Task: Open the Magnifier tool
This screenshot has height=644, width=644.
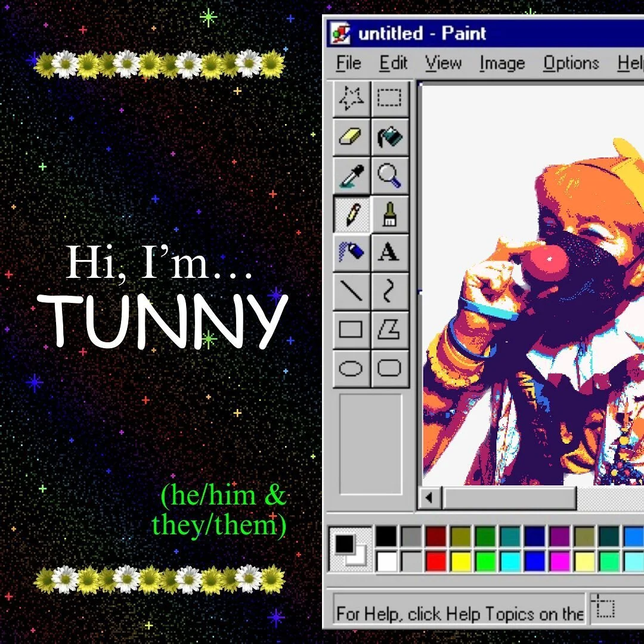Action: point(391,175)
